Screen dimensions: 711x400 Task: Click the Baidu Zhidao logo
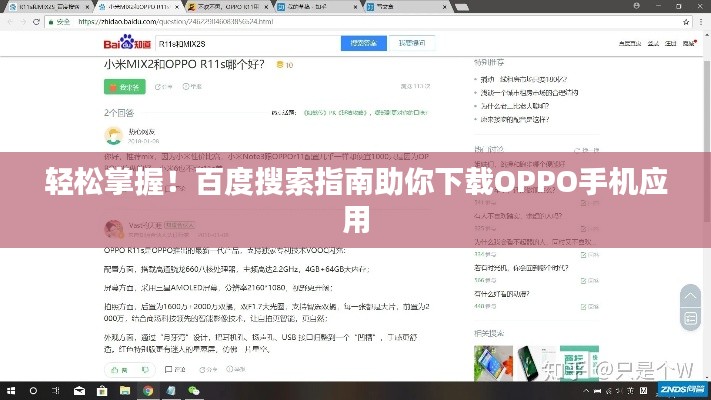pos(127,43)
